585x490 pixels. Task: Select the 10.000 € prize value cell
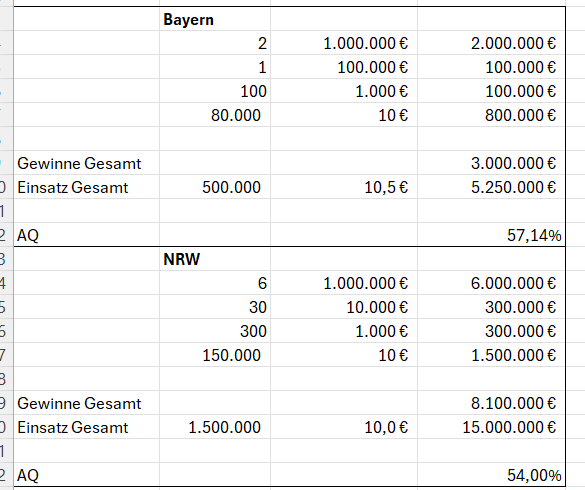pos(344,307)
